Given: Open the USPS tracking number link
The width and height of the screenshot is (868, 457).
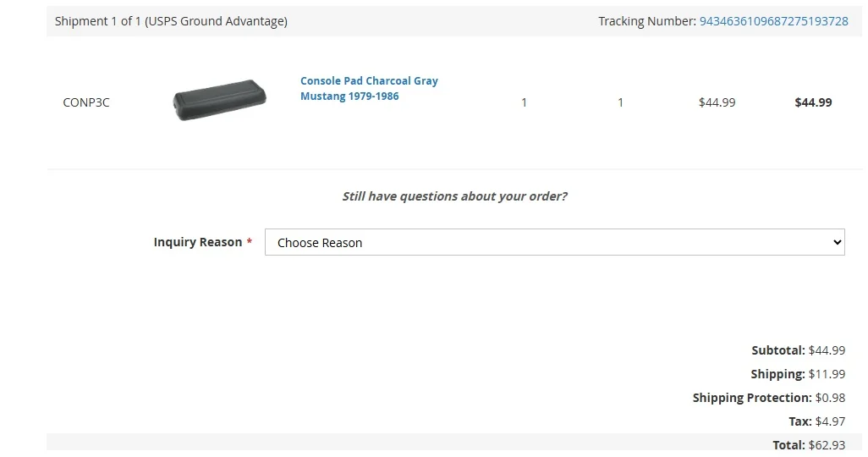Looking at the screenshot, I should (773, 21).
